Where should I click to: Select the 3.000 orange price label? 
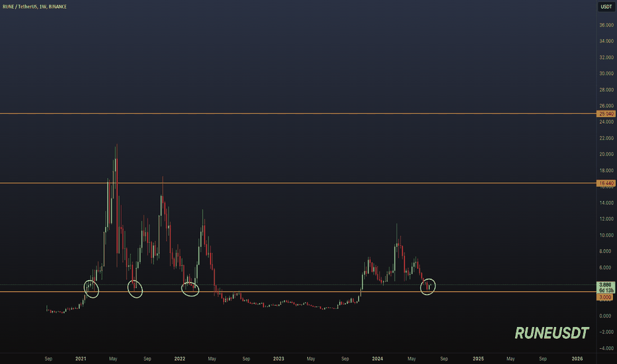[605, 297]
